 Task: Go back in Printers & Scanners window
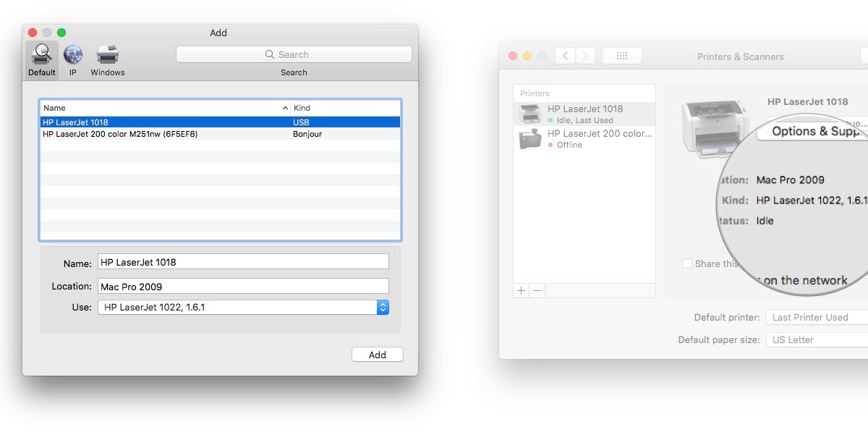point(565,56)
